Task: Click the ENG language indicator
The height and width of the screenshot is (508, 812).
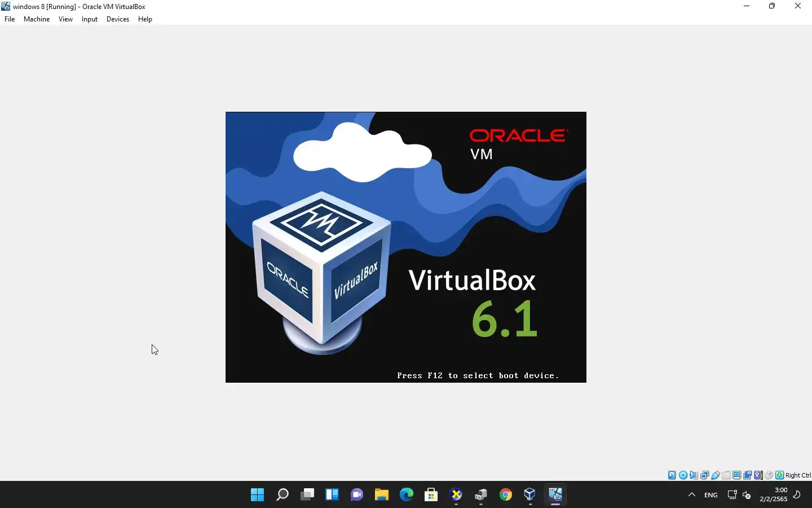Action: pos(711,495)
